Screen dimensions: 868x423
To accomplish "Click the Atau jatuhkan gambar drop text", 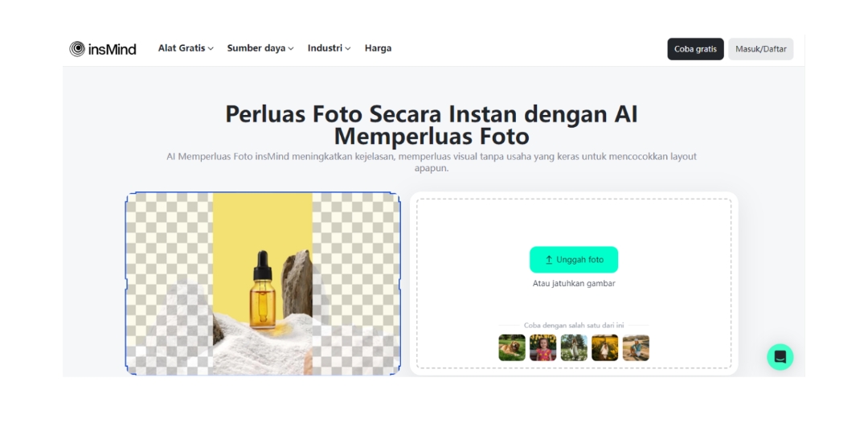I will point(574,284).
